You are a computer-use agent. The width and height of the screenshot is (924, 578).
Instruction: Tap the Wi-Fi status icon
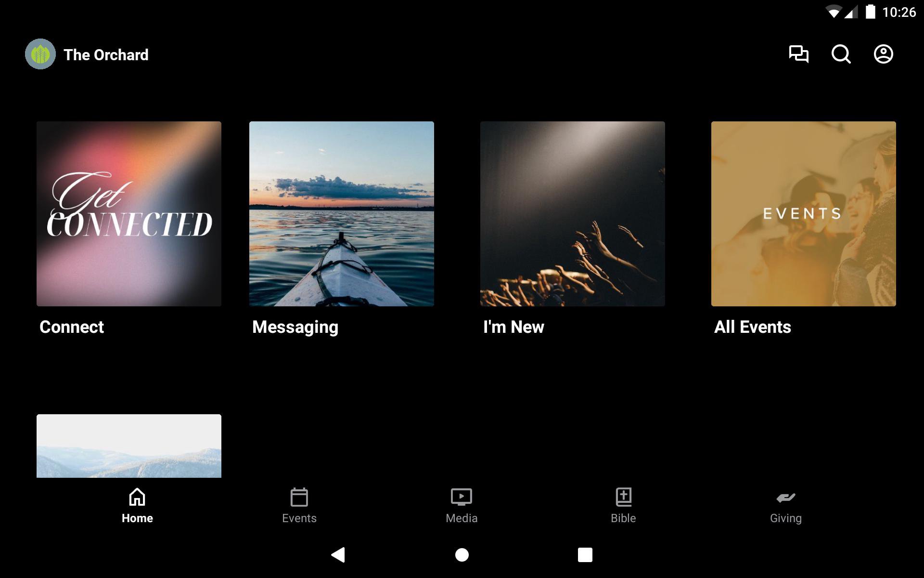tap(834, 12)
